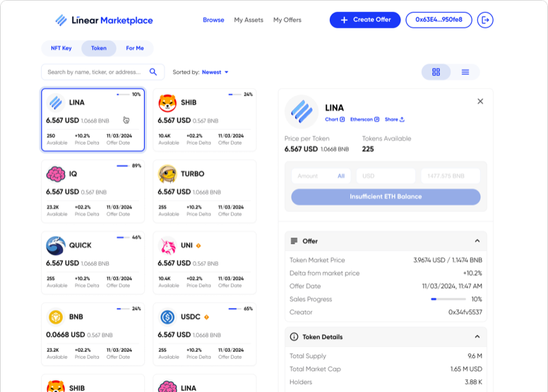Image resolution: width=548 pixels, height=392 pixels.
Task: Close the LINA detail panel
Action: click(480, 102)
